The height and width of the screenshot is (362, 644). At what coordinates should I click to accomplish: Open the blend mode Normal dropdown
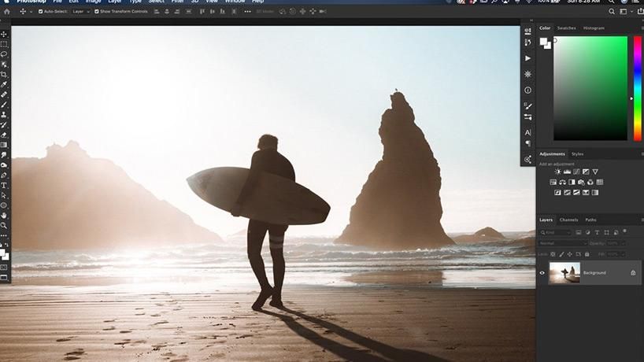563,243
